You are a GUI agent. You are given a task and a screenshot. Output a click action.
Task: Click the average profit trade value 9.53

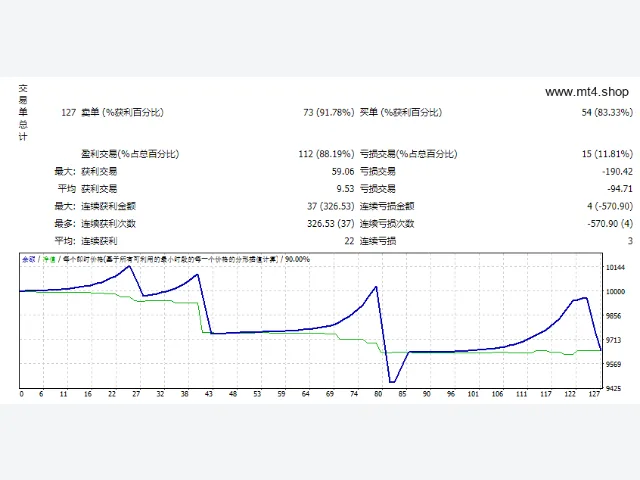point(345,189)
